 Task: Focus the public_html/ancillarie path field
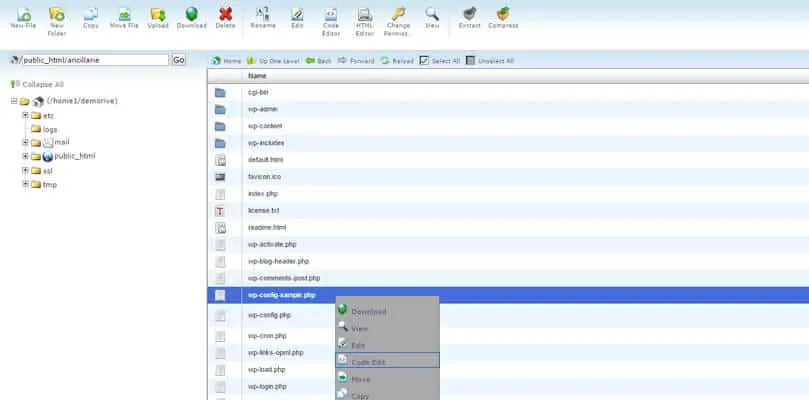95,60
